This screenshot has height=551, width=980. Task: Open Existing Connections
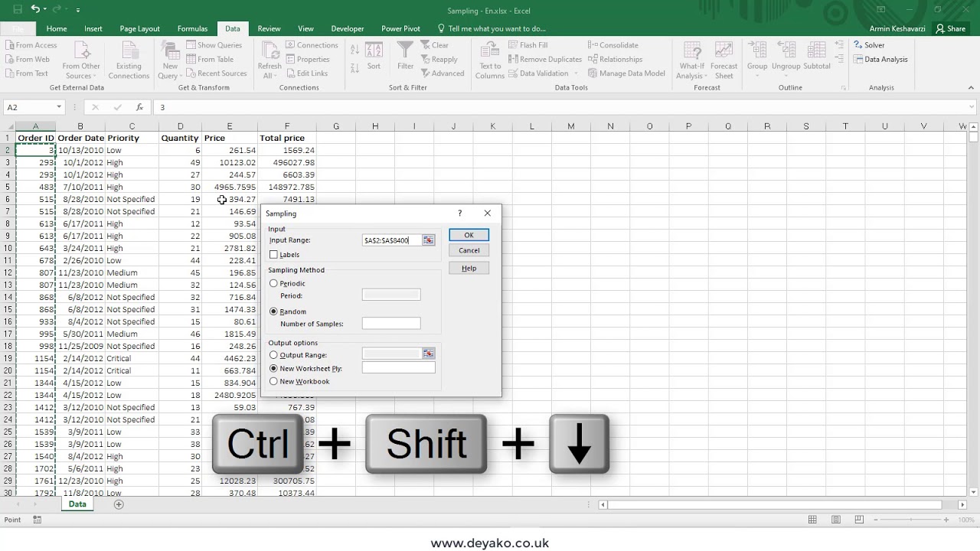[x=129, y=60]
